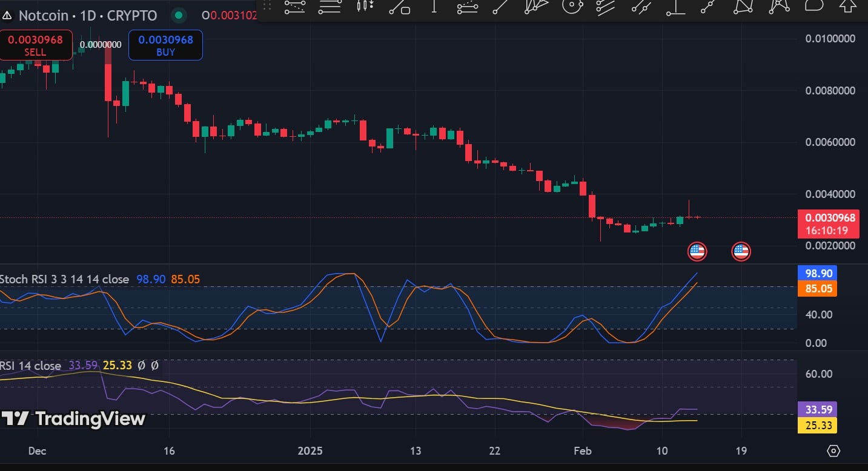This screenshot has height=471, width=868.
Task: Select the parallel channel lines tool
Action: point(606,6)
